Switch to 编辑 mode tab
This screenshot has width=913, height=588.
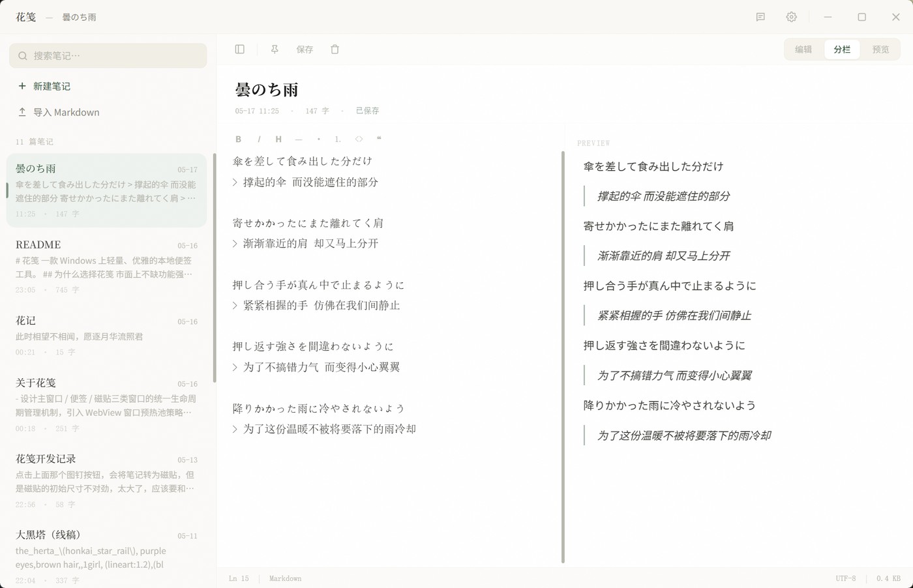803,50
